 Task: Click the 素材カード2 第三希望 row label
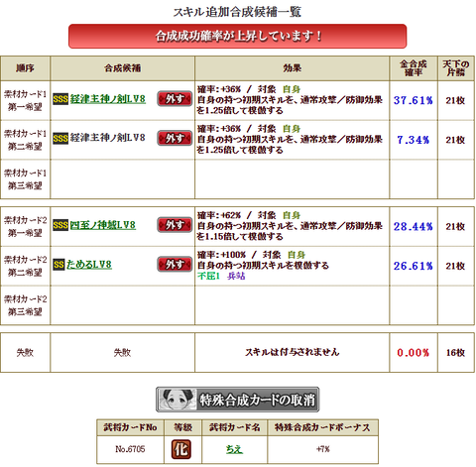click(25, 305)
